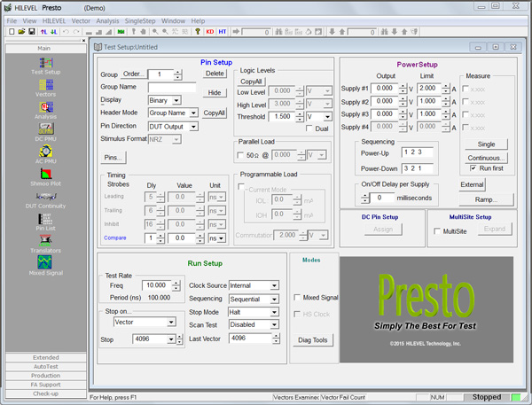Click the green NM toolbar icon

point(121,32)
